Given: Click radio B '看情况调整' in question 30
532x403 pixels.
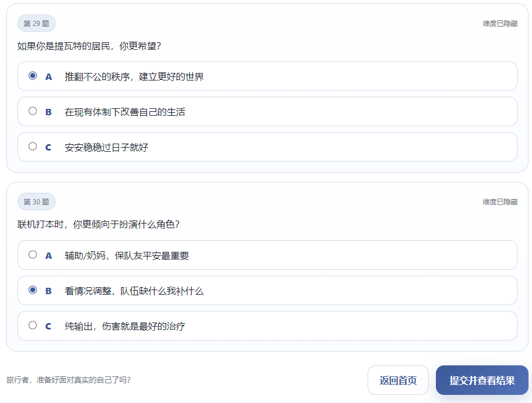Looking at the screenshot, I should (x=33, y=290).
